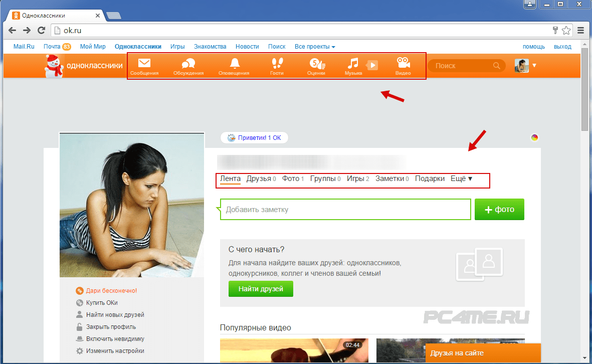Image resolution: width=592 pixels, height=364 pixels.
Task: Click the green Найти друзей button
Action: coord(261,289)
